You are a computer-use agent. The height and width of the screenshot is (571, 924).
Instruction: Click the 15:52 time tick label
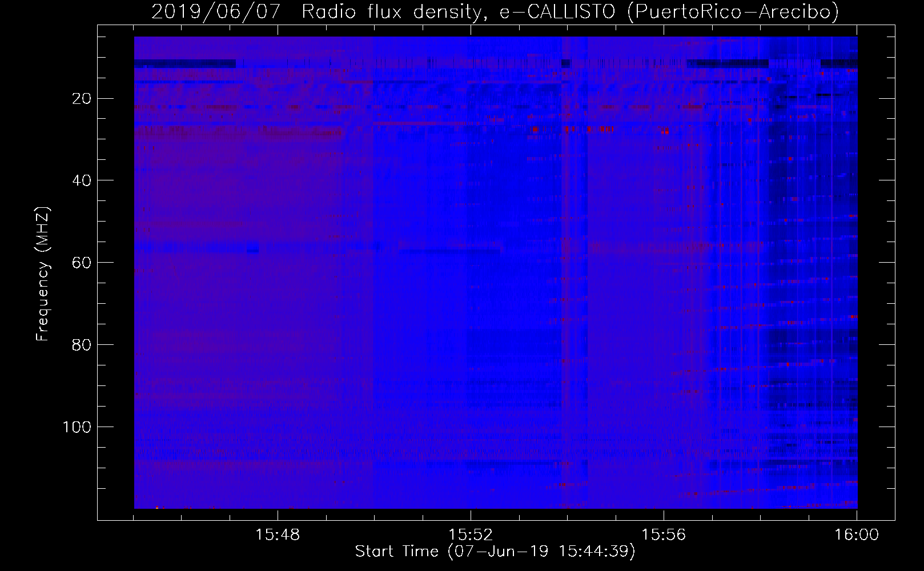(x=471, y=535)
